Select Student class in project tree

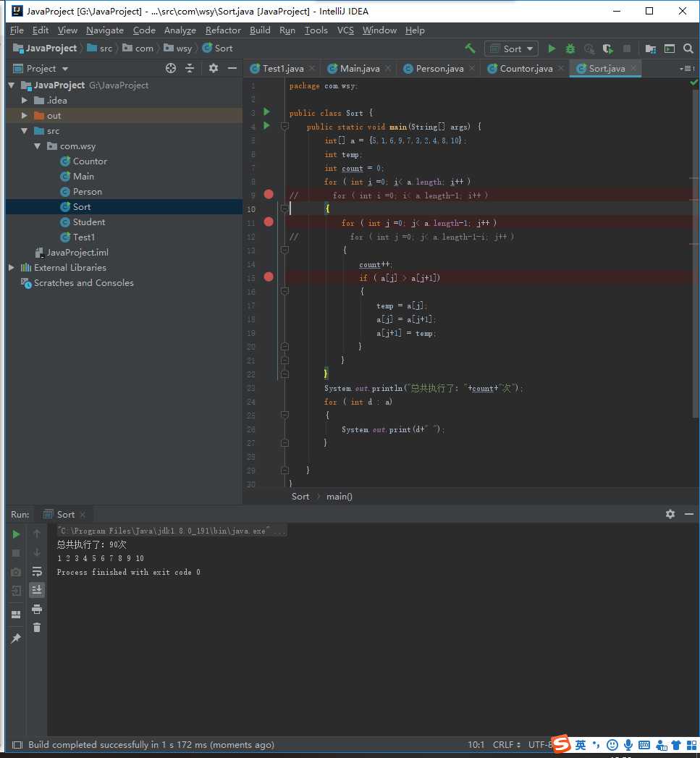click(x=89, y=222)
